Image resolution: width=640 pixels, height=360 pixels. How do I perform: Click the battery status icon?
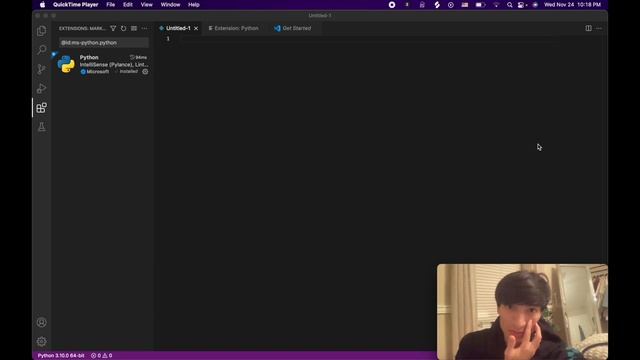[x=480, y=5]
